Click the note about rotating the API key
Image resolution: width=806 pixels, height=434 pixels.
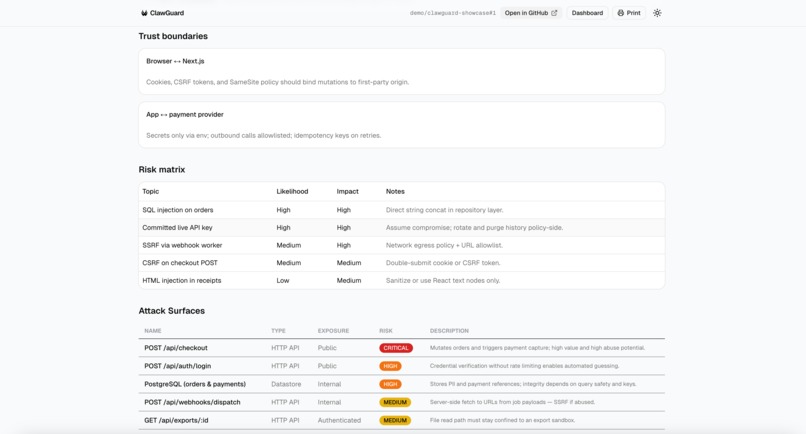coord(474,227)
